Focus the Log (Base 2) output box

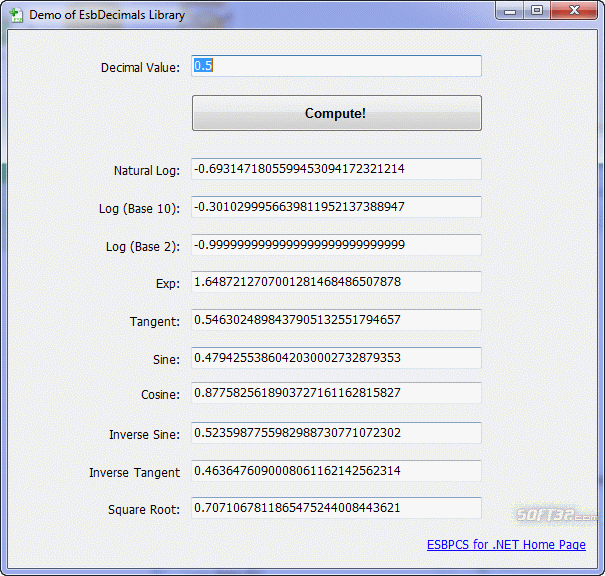coord(336,245)
